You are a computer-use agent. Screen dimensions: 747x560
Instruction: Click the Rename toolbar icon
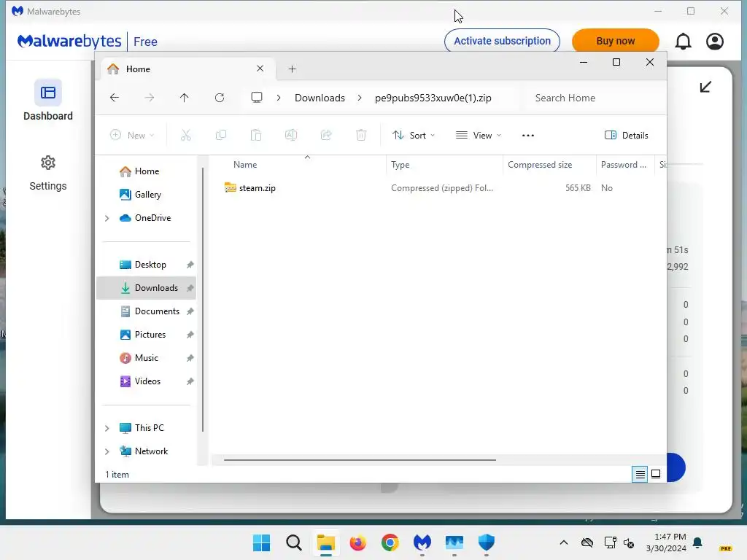pyautogui.click(x=291, y=135)
